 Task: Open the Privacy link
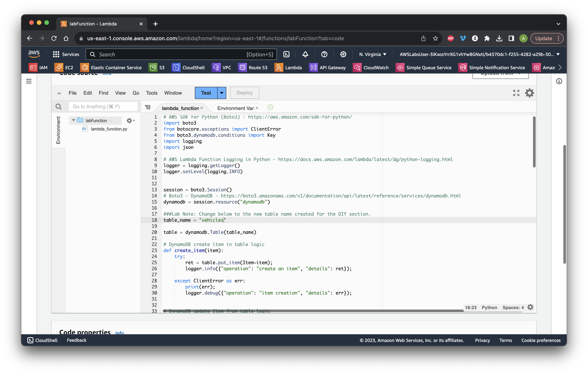point(482,340)
